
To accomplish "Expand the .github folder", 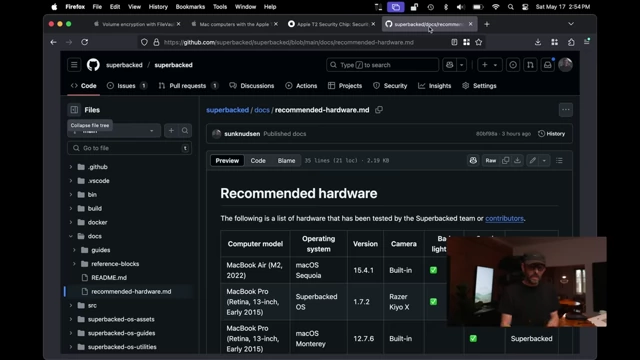I will coord(71,167).
